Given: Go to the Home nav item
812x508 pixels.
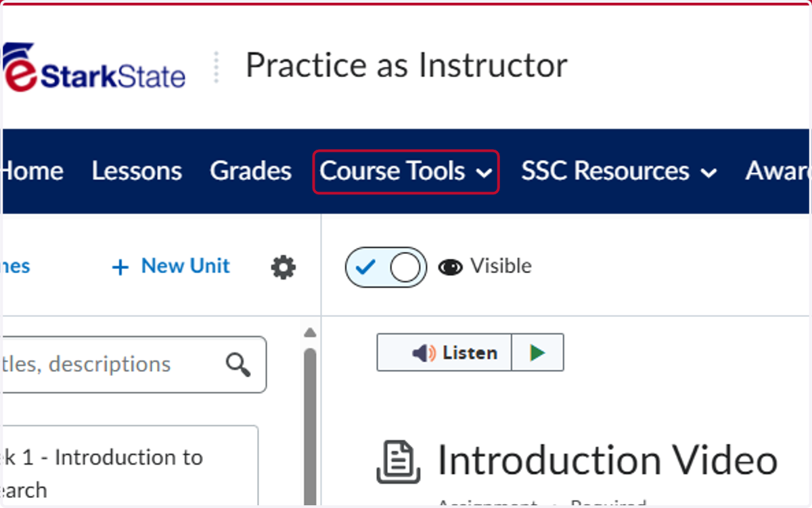Looking at the screenshot, I should pyautogui.click(x=32, y=171).
